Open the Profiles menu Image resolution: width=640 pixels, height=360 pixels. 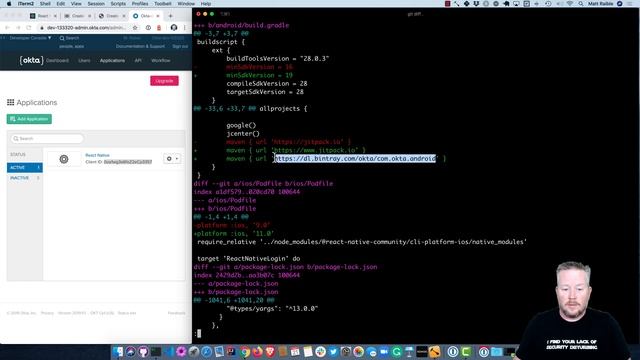(x=140, y=4)
